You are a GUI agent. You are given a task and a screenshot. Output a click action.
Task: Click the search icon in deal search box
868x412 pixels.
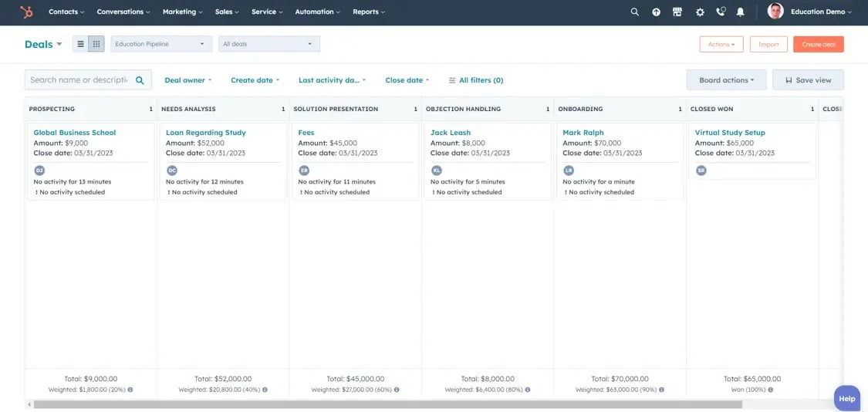coord(140,80)
